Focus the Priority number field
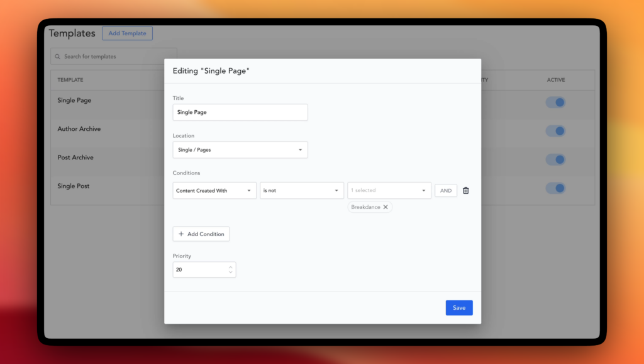 coord(199,270)
